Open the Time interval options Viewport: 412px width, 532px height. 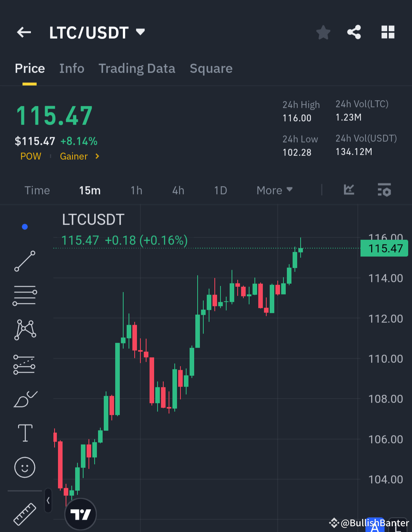click(x=37, y=190)
